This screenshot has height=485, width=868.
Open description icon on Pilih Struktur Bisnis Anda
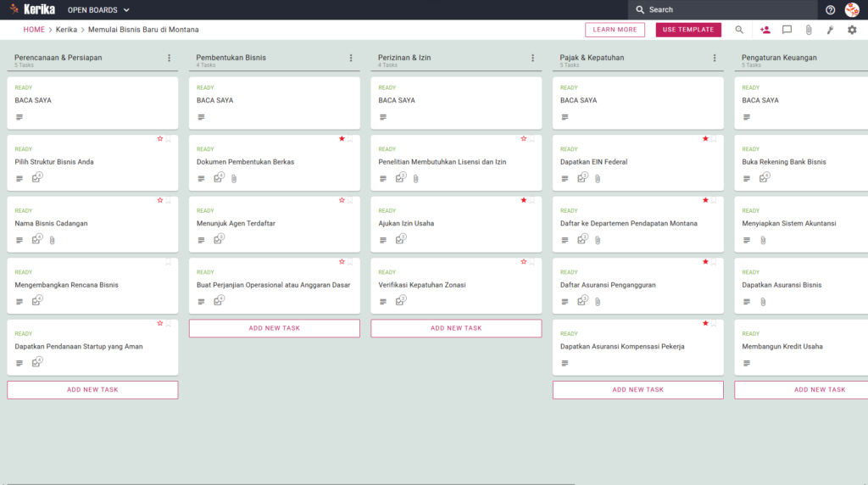tap(19, 179)
